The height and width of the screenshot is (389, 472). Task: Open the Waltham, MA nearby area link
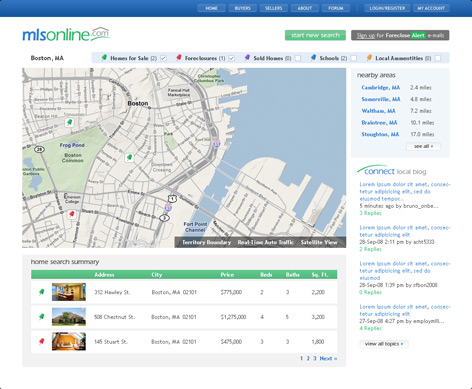click(x=378, y=111)
